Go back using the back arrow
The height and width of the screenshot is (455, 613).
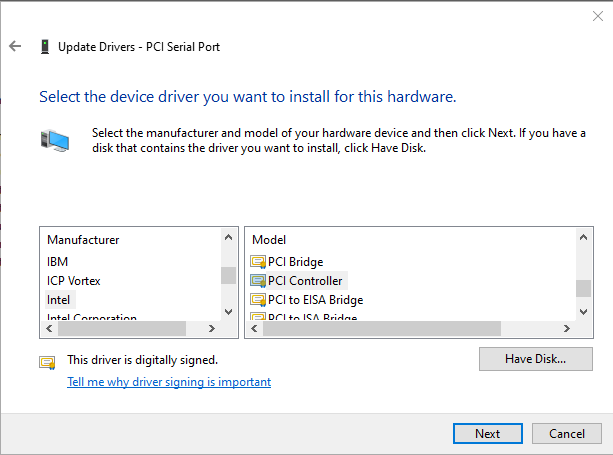pos(15,46)
